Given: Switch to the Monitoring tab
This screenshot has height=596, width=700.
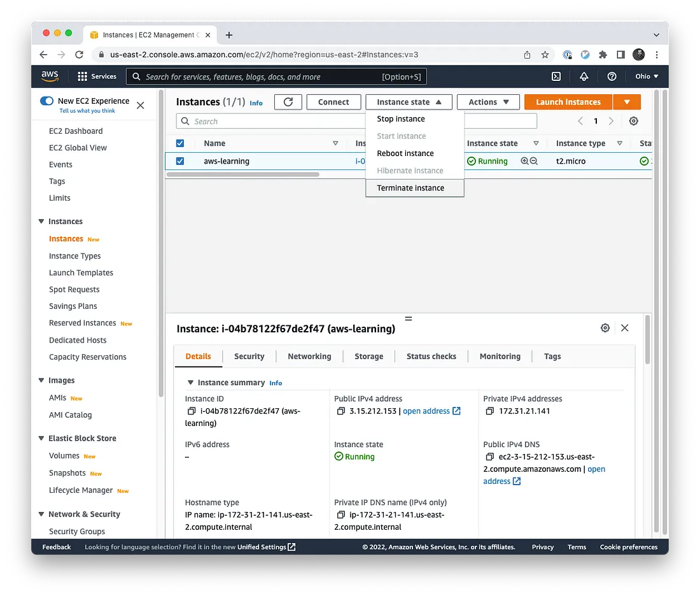Looking at the screenshot, I should (500, 356).
